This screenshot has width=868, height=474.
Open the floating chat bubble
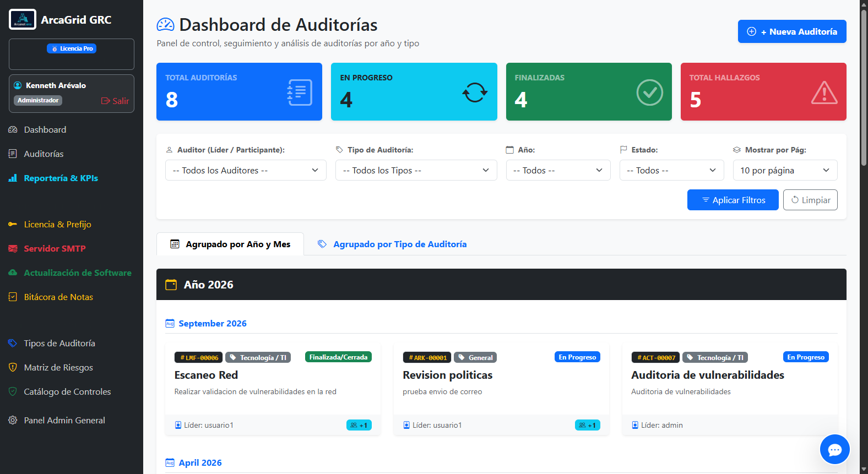(x=834, y=450)
